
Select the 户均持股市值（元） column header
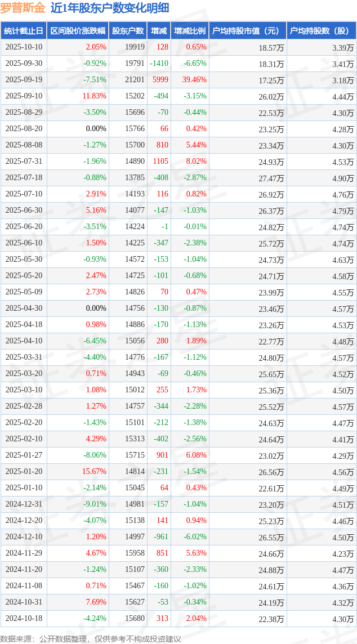tap(248, 31)
